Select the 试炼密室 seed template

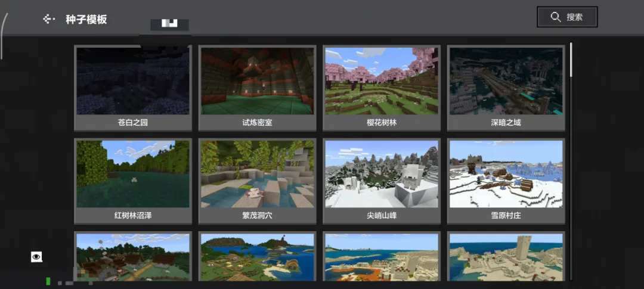point(257,88)
